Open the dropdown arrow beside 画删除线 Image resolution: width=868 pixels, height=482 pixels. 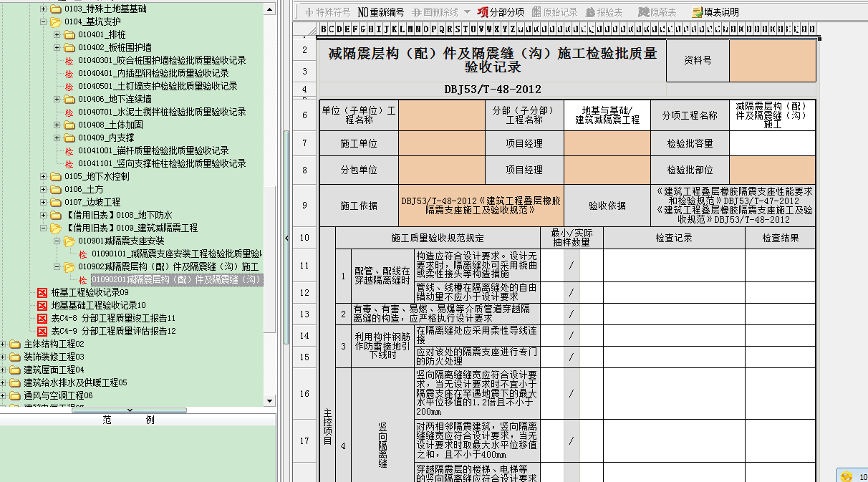pyautogui.click(x=467, y=12)
